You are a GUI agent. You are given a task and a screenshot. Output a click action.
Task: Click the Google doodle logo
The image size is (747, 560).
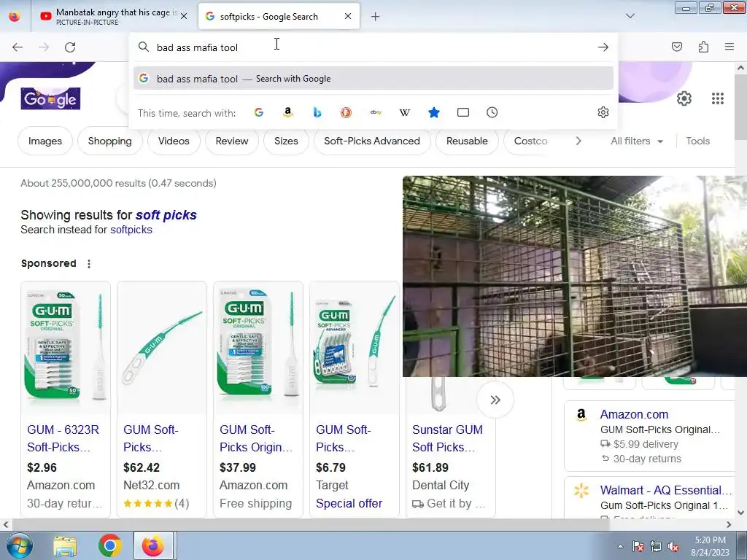50,98
